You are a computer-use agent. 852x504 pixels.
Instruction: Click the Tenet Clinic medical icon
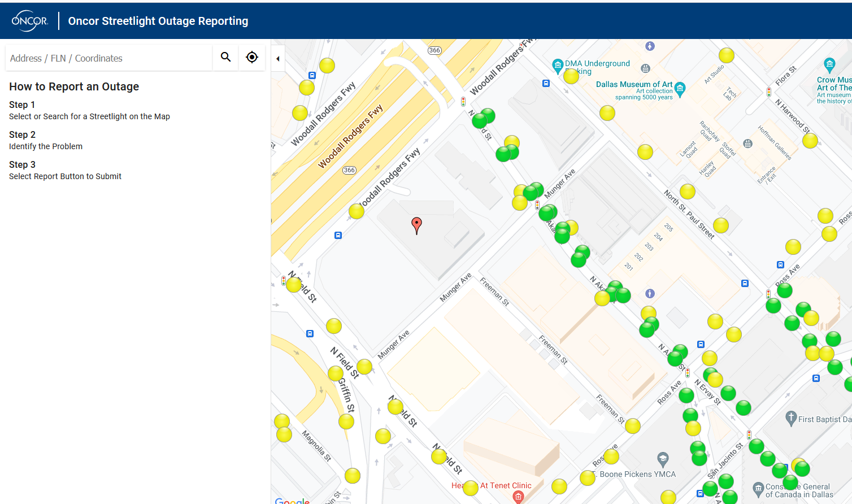(x=518, y=497)
